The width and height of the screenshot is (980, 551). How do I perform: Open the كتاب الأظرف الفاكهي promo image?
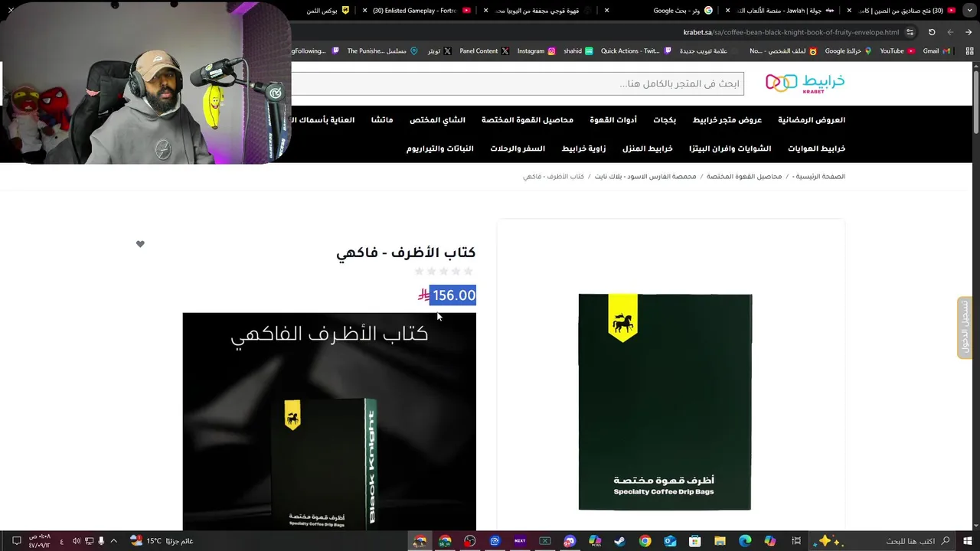coord(329,421)
